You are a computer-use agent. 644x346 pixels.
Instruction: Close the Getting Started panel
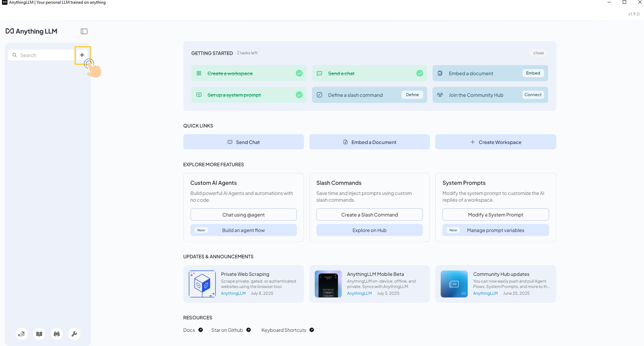538,53
